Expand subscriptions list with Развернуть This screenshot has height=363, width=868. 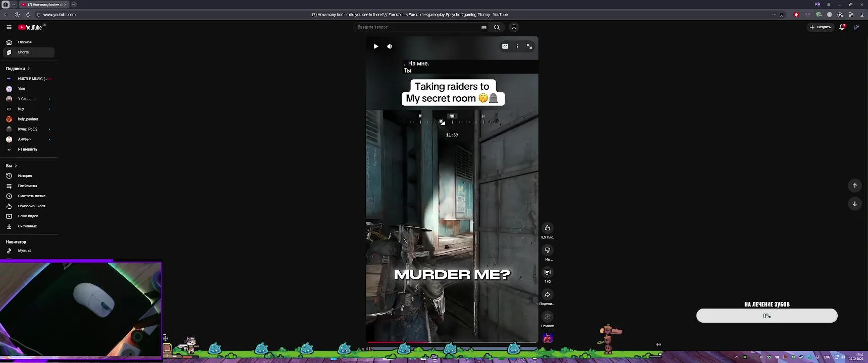(x=29, y=149)
